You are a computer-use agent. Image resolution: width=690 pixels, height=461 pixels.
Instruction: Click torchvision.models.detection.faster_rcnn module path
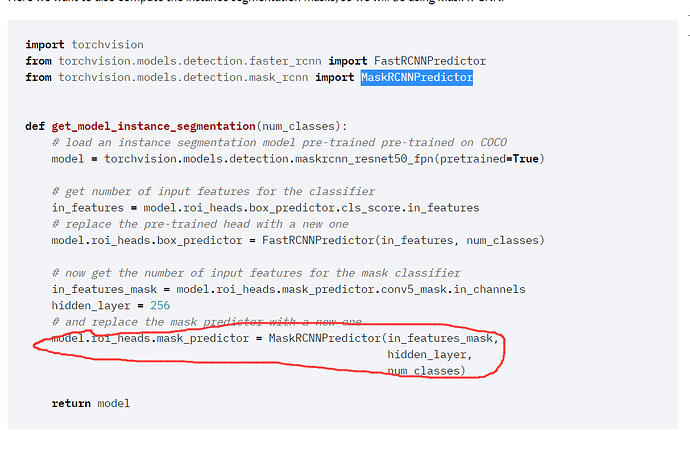(x=190, y=61)
